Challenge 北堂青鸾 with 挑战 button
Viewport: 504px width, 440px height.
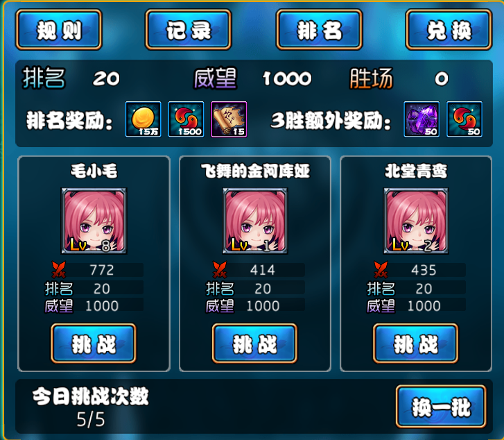(x=415, y=344)
